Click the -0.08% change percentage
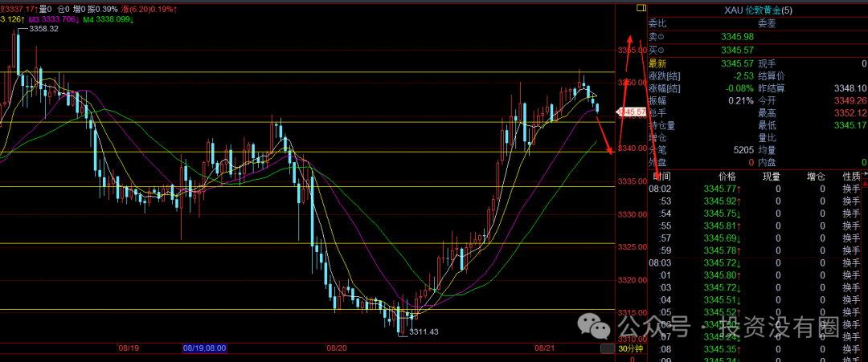868x362 pixels. [x=739, y=88]
